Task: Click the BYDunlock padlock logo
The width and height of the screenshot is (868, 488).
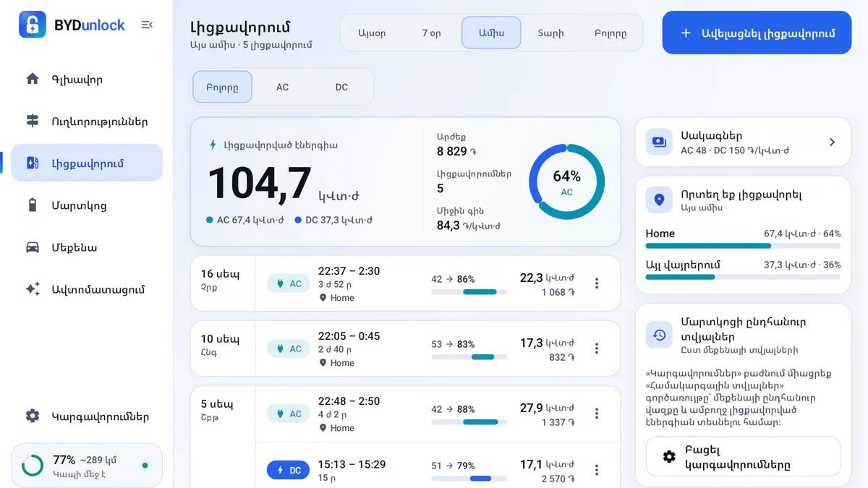Action: [x=32, y=25]
